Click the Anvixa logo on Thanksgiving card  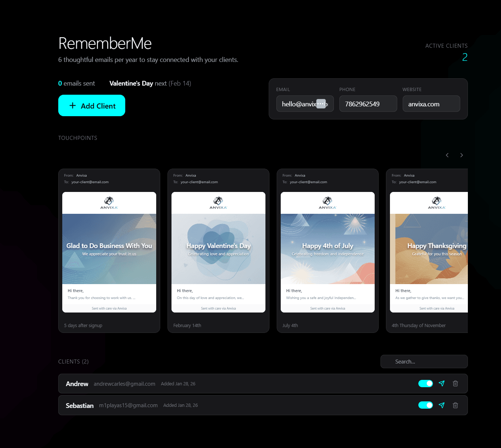[x=436, y=201]
